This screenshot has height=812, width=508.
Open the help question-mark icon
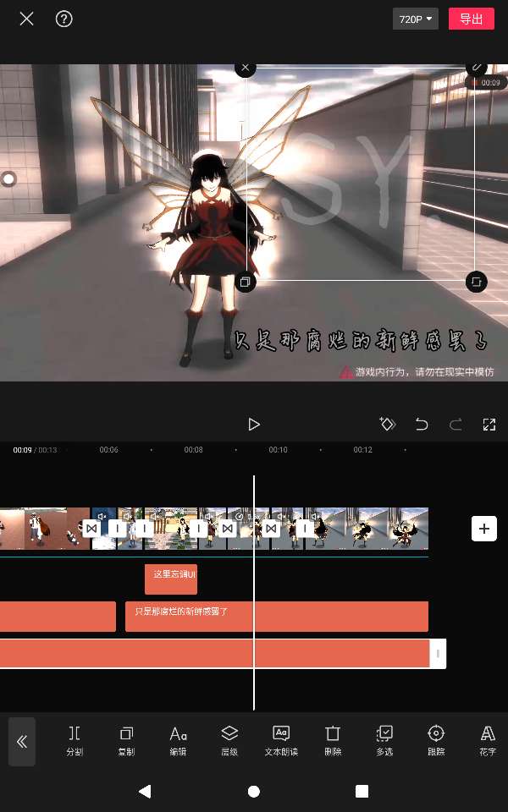[64, 19]
